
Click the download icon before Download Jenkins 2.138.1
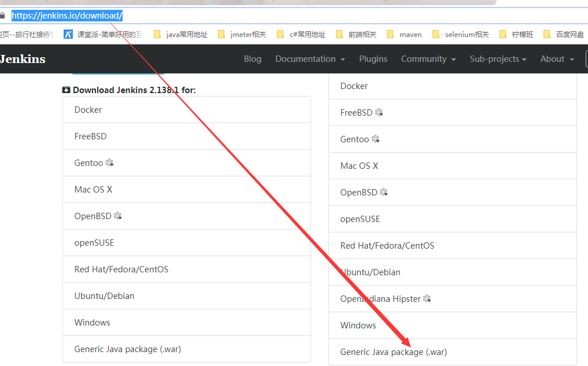[x=66, y=90]
